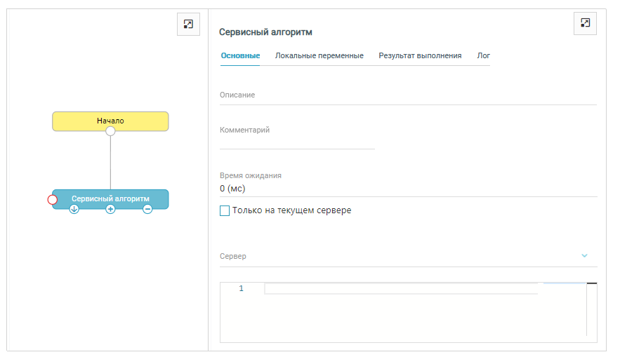Click the red breakpoint circle on the node
Screen dimensions: 620x364
pyautogui.click(x=53, y=200)
